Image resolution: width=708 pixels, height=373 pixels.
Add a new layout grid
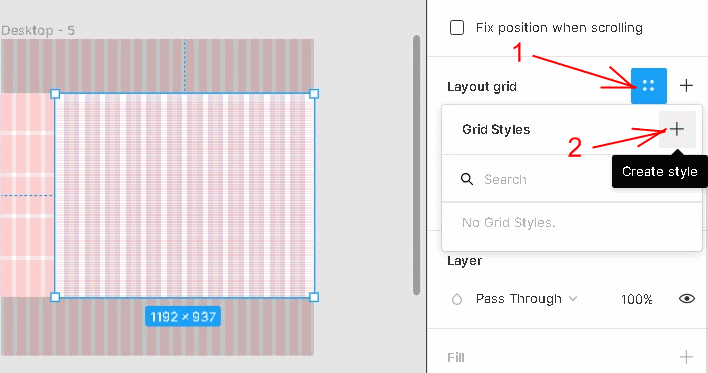pyautogui.click(x=686, y=85)
